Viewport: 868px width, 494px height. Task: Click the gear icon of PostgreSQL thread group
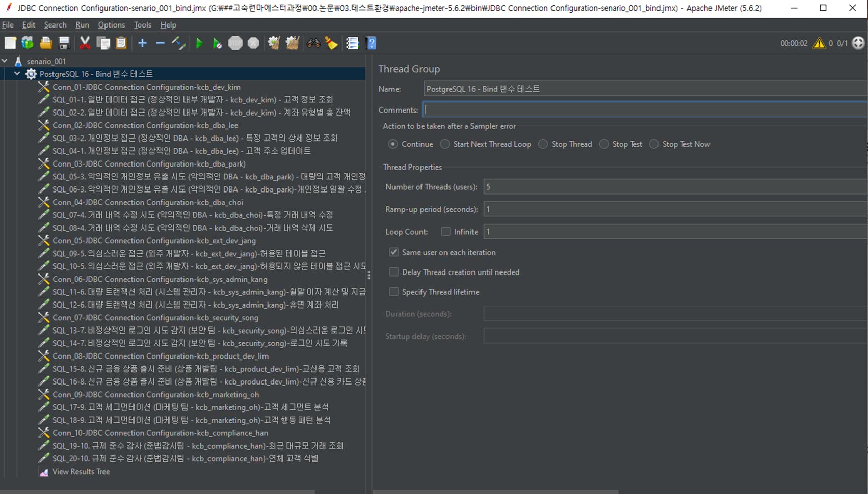(31, 74)
